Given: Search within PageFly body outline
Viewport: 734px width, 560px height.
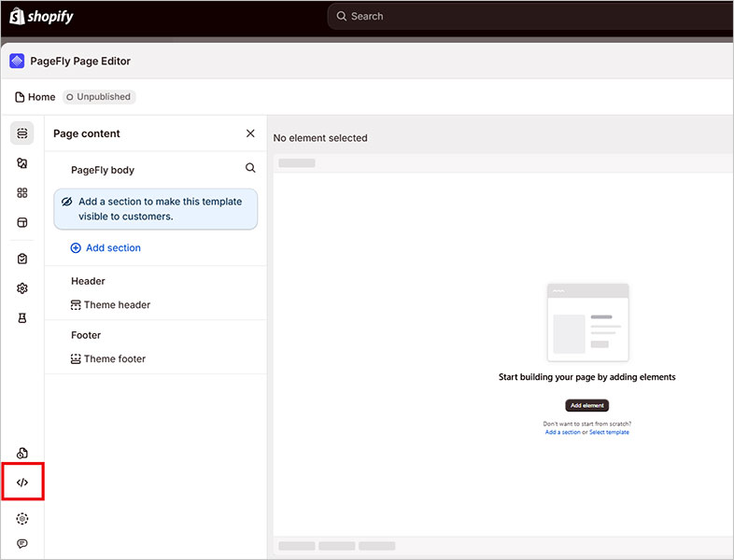Looking at the screenshot, I should 250,168.
